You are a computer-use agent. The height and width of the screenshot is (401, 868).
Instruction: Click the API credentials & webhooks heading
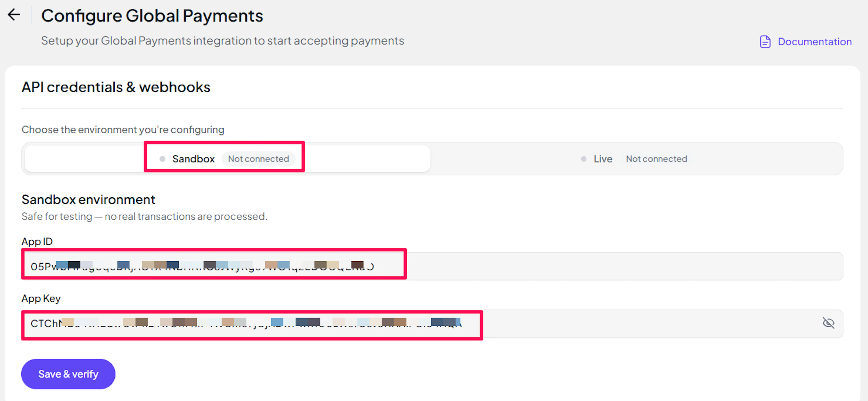pos(116,87)
